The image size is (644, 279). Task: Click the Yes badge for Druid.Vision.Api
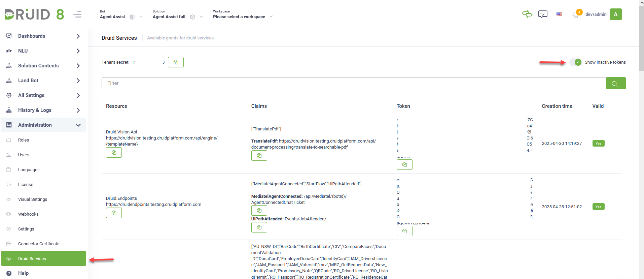tap(598, 143)
